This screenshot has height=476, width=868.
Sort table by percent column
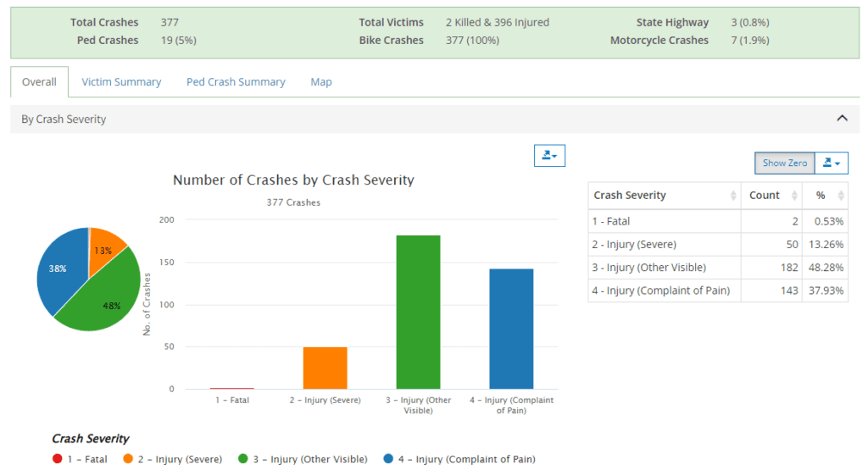[824, 195]
